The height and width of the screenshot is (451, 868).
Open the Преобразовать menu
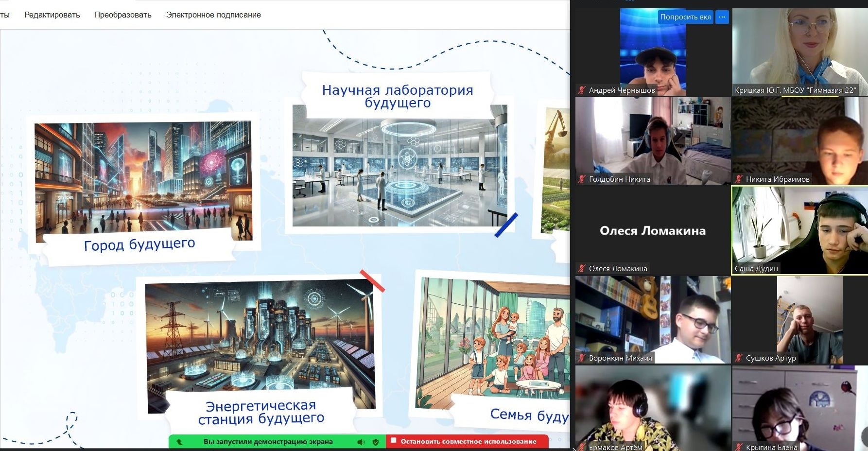pos(123,15)
